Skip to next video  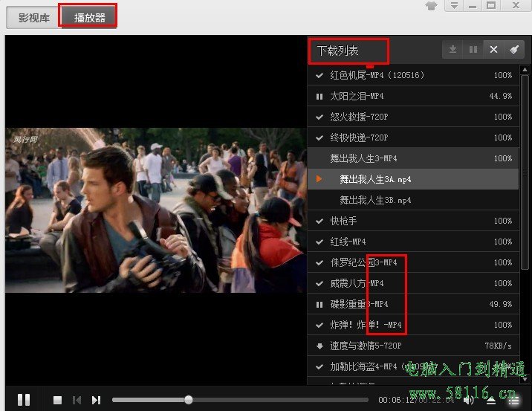tap(96, 400)
